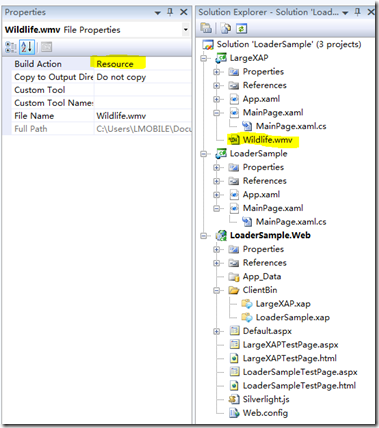Image resolution: width=379 pixels, height=428 pixels.
Task: Select MainPage.xaml.cs under LoaderSample
Action: pyautogui.click(x=291, y=222)
